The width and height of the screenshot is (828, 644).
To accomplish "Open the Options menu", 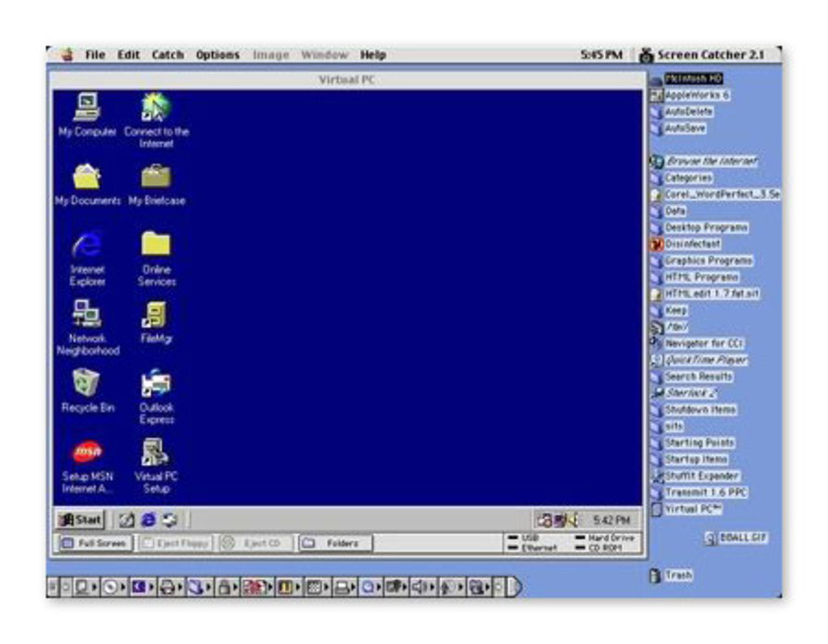I will (218, 54).
